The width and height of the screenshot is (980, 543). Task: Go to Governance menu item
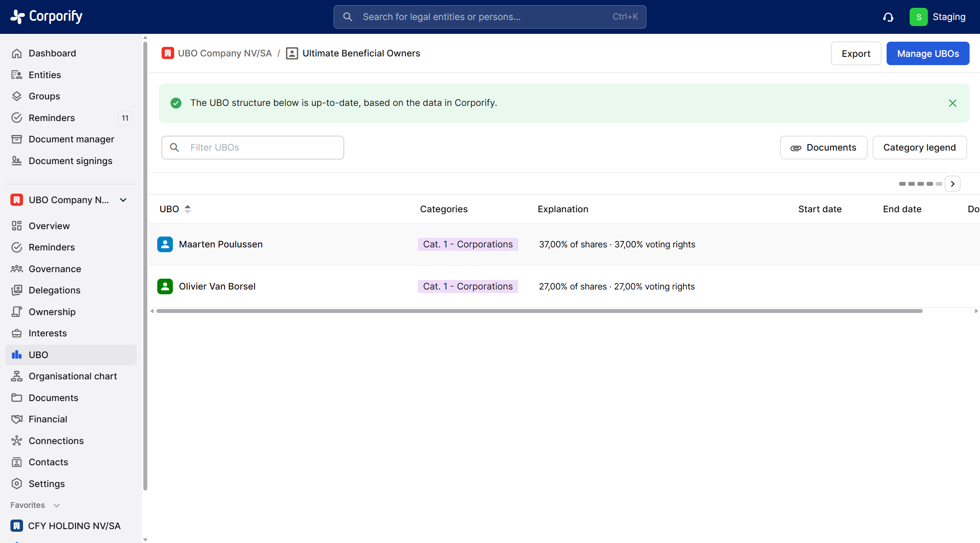55,269
